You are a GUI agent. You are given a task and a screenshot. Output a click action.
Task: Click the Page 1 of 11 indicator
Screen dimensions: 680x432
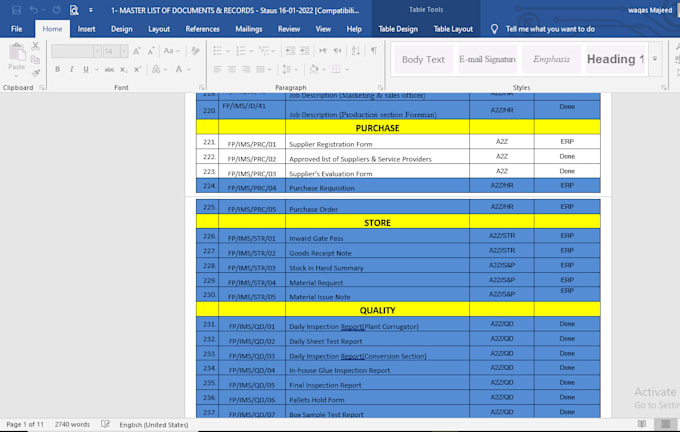[25, 425]
